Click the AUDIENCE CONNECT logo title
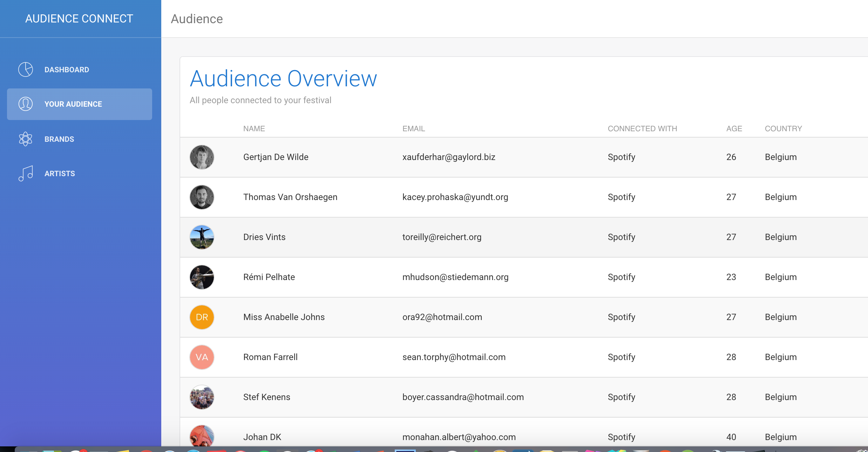Image resolution: width=868 pixels, height=452 pixels. pos(79,19)
